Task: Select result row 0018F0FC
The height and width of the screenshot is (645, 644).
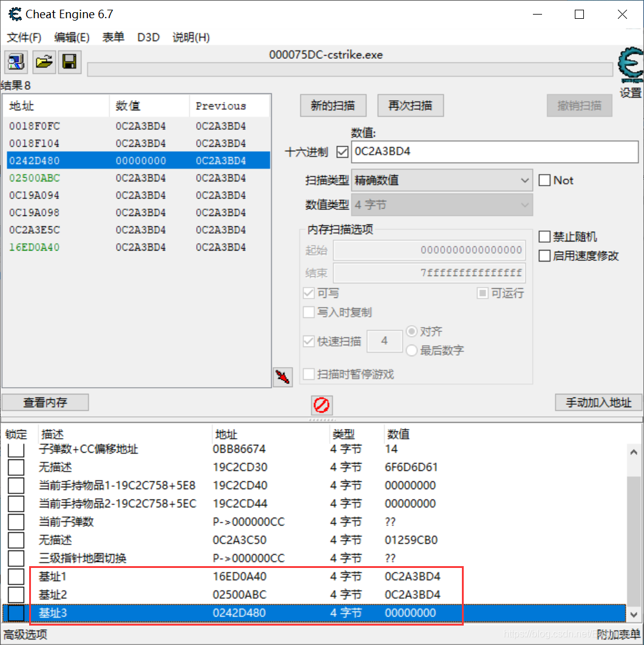Action: tap(138, 126)
